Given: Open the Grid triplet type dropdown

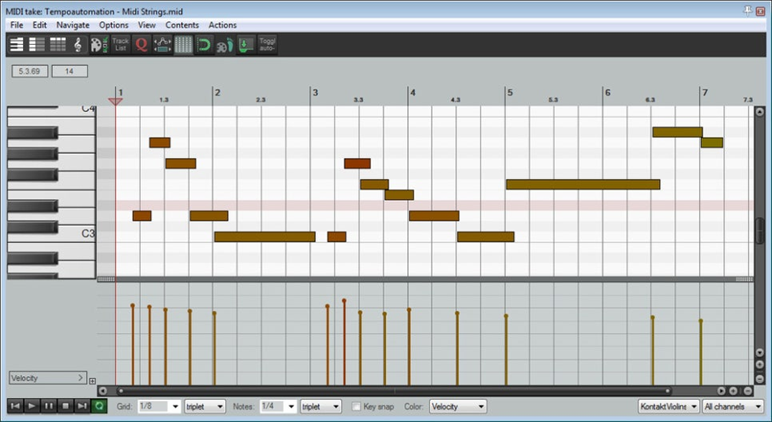Looking at the screenshot, I should (205, 406).
